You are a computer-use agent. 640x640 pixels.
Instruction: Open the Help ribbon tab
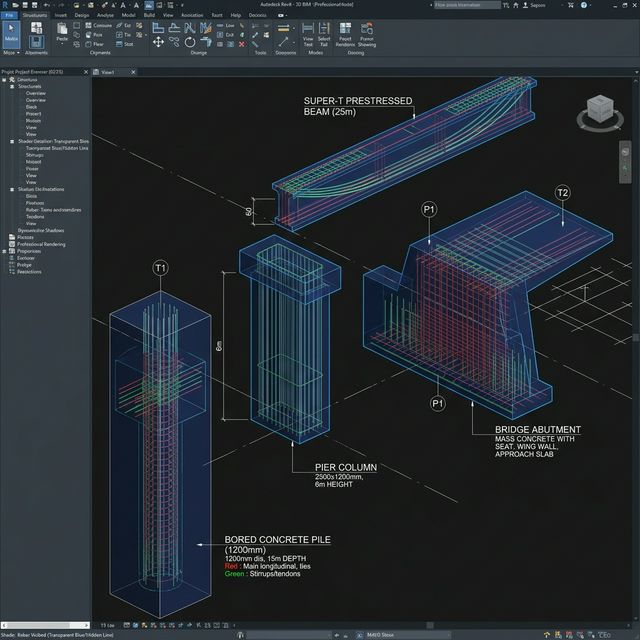click(x=236, y=15)
